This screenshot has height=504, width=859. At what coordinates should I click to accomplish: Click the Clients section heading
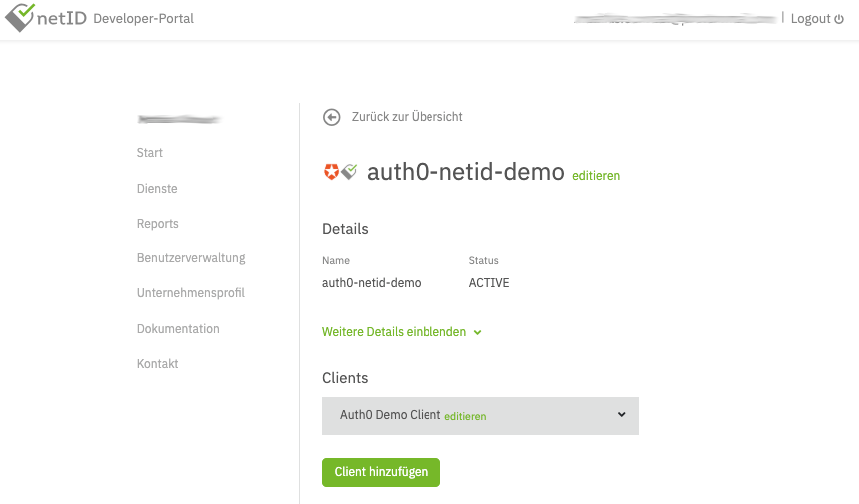[345, 378]
